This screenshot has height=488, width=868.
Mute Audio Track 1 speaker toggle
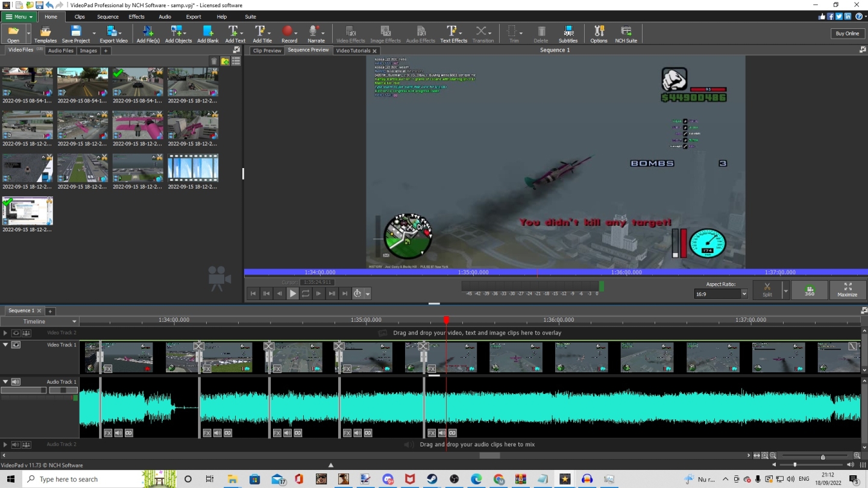(x=16, y=381)
